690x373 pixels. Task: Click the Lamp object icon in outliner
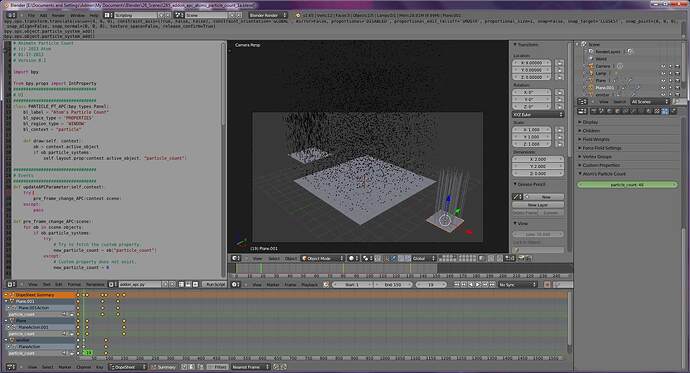tap(591, 73)
